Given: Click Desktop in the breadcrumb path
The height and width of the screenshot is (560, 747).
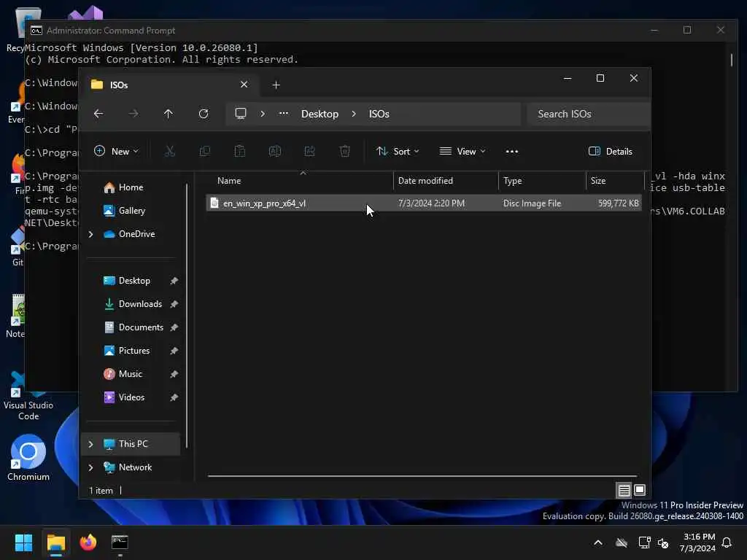Looking at the screenshot, I should coord(320,114).
